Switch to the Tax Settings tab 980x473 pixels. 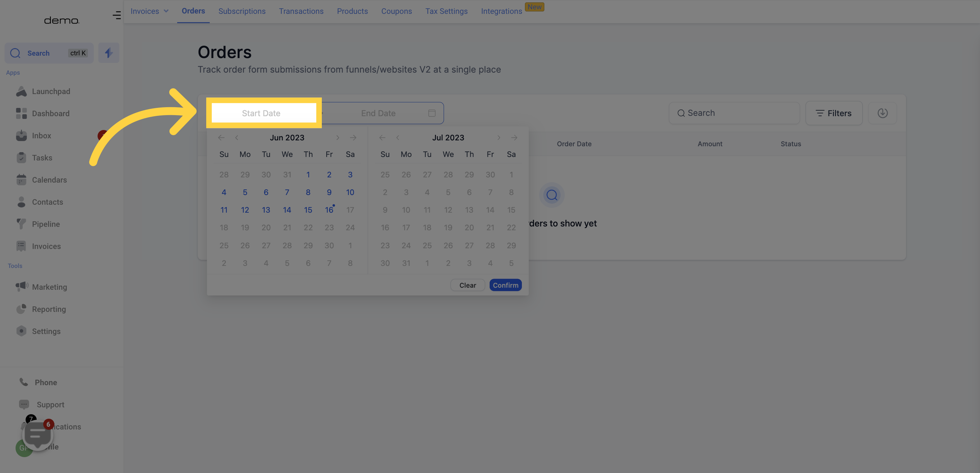point(446,11)
